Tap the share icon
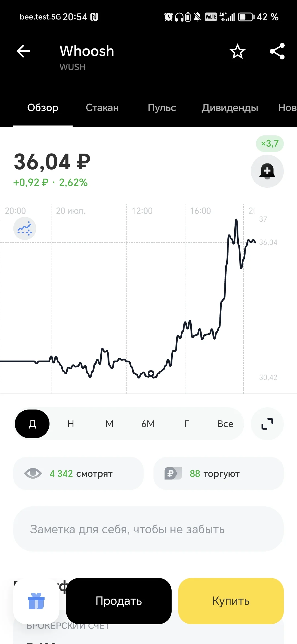Image resolution: width=297 pixels, height=644 pixels. 277,51
